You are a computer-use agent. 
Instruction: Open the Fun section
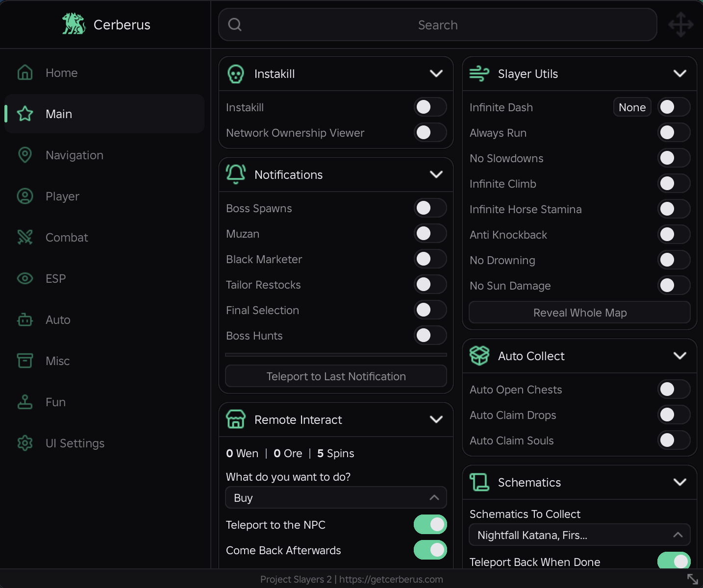pos(104,402)
